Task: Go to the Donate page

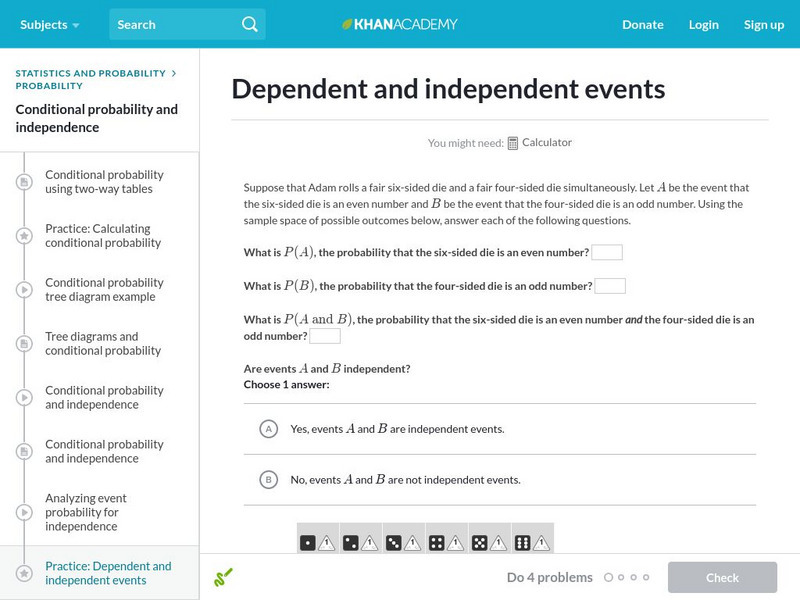Action: (643, 24)
